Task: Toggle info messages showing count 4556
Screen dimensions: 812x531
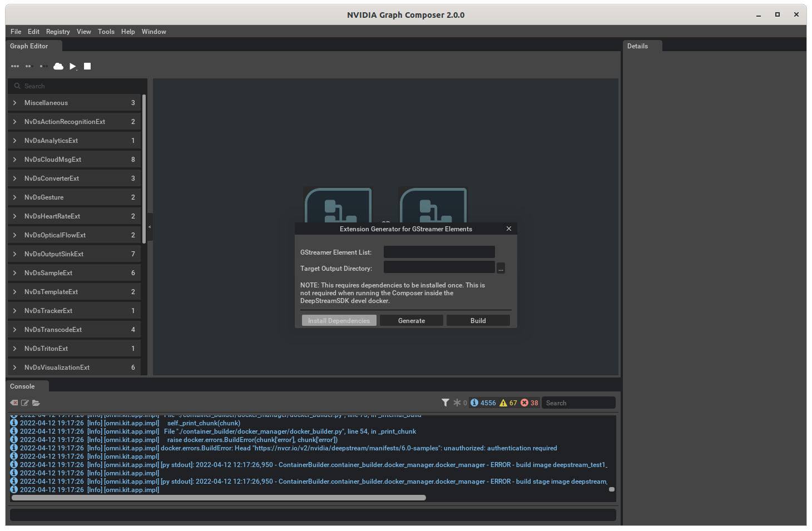Action: [x=482, y=402]
